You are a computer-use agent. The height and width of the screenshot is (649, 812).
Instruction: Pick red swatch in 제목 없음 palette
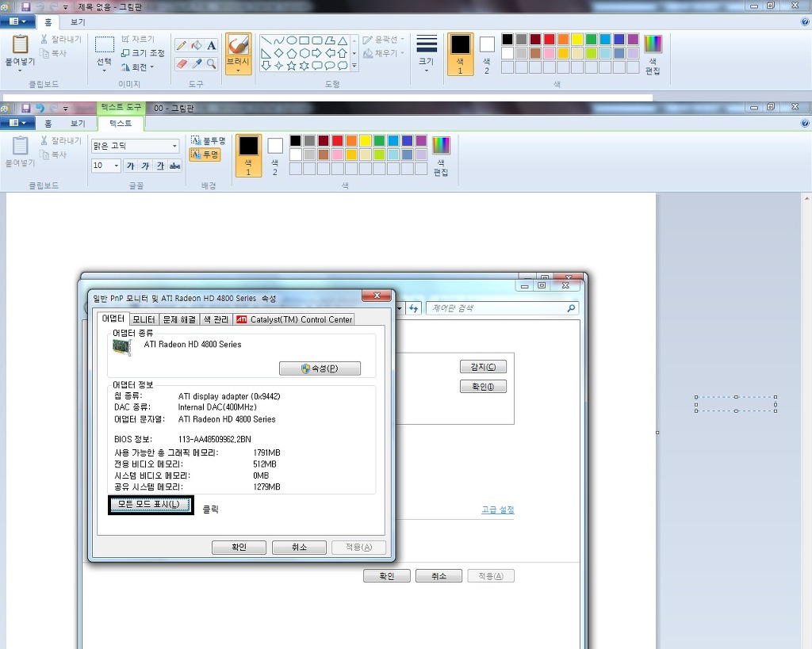point(550,40)
